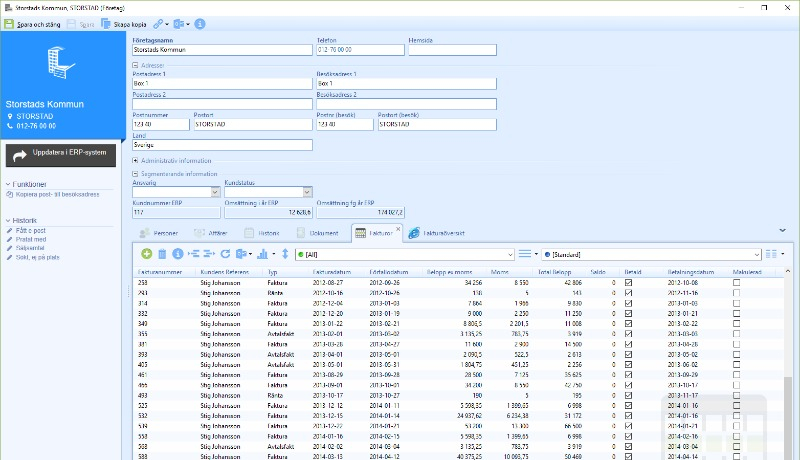Open the Kundstatus dropdown

tap(307, 192)
